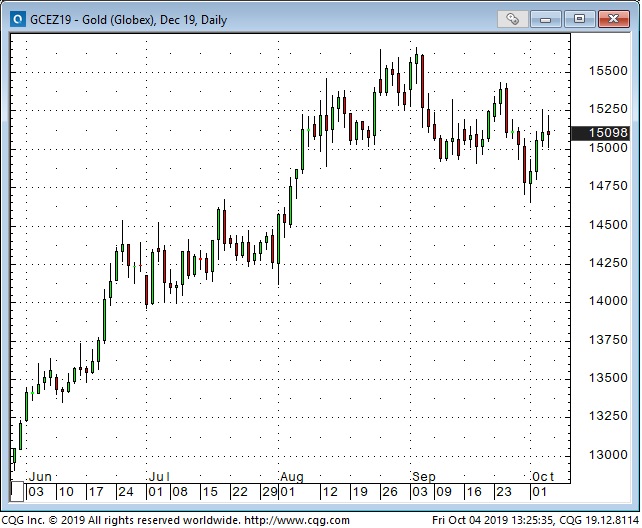Click the June 17 date marker

pyautogui.click(x=96, y=492)
